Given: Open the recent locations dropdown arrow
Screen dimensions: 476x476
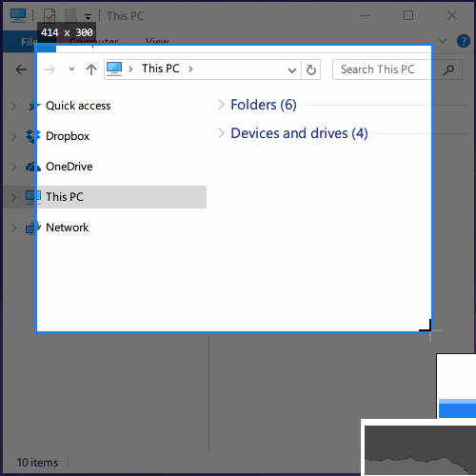Looking at the screenshot, I should [71, 69].
